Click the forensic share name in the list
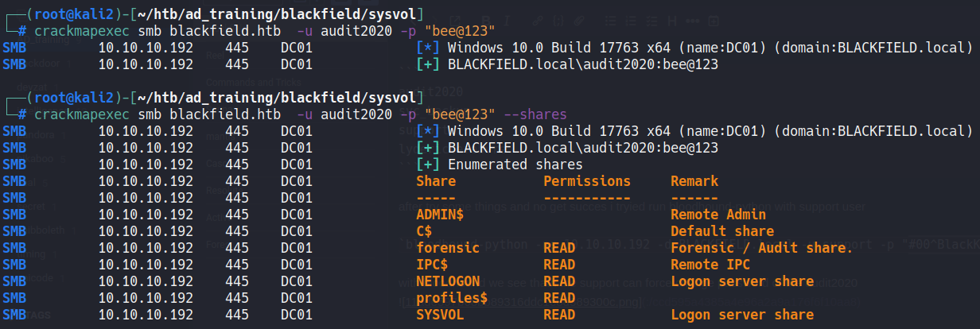The width and height of the screenshot is (980, 329). click(x=448, y=248)
